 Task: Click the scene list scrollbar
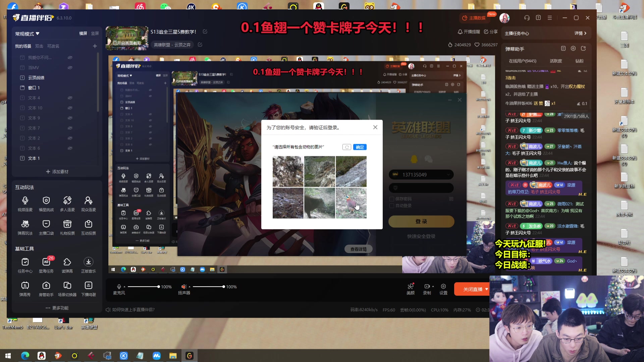click(x=98, y=82)
